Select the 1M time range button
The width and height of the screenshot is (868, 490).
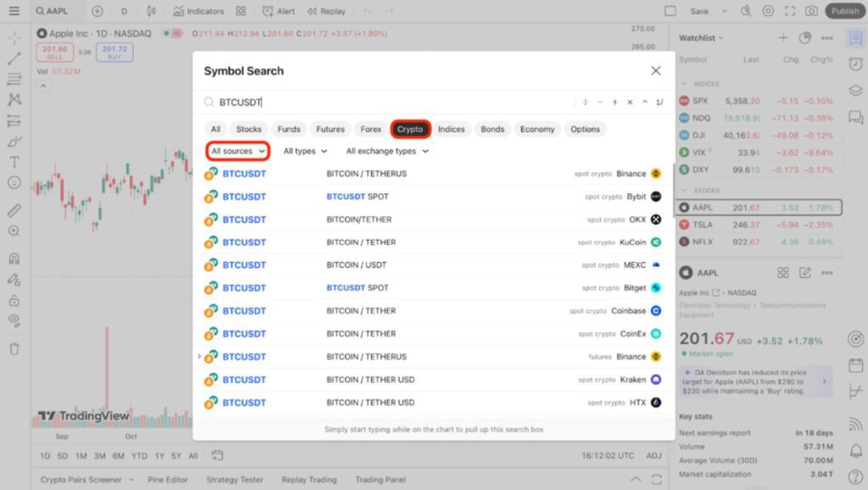pos(81,456)
